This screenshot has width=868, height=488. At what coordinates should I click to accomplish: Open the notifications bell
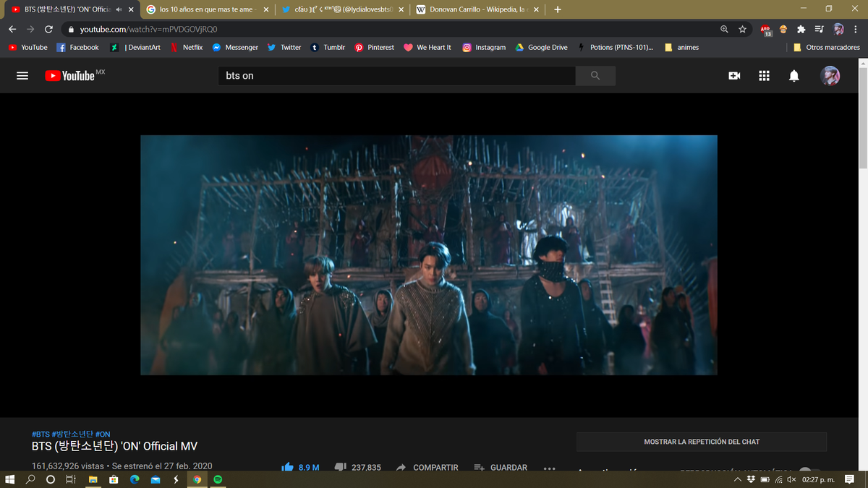[793, 76]
